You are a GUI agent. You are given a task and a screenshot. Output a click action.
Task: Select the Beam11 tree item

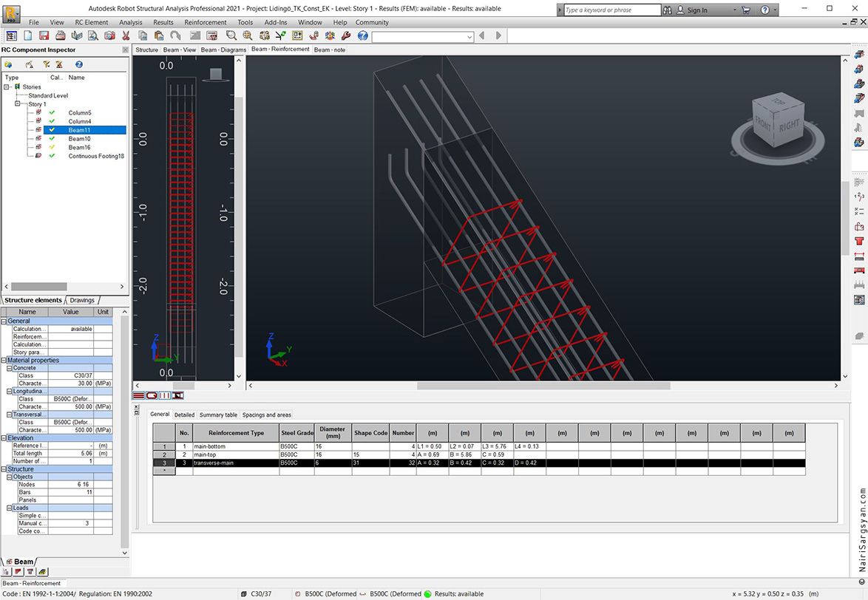pos(79,130)
